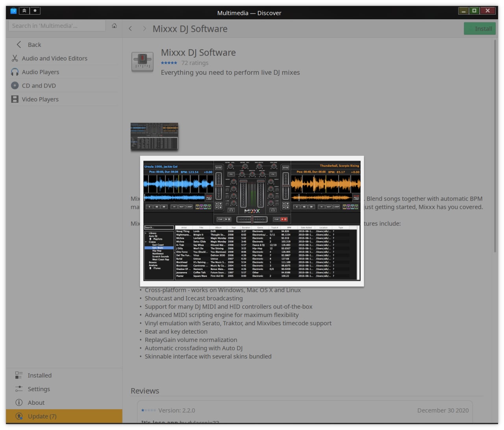This screenshot has height=430, width=504.
Task: Go Back in the sidebar
Action: [64, 44]
